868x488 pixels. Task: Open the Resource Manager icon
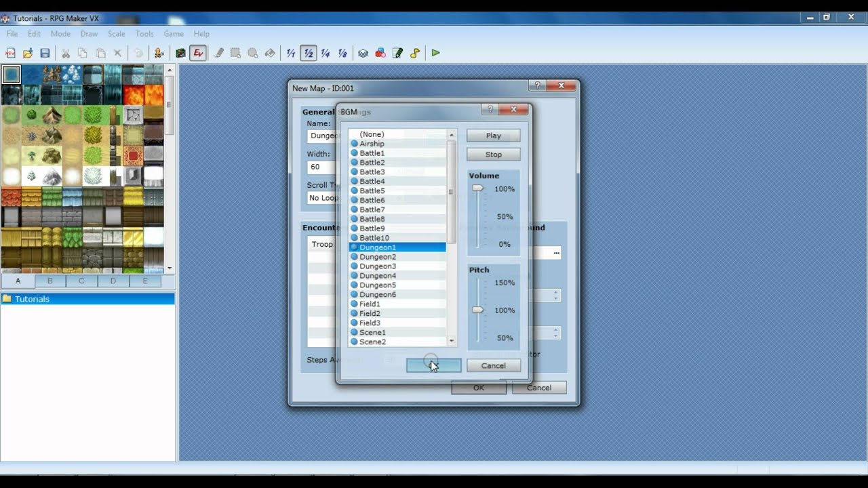[380, 53]
